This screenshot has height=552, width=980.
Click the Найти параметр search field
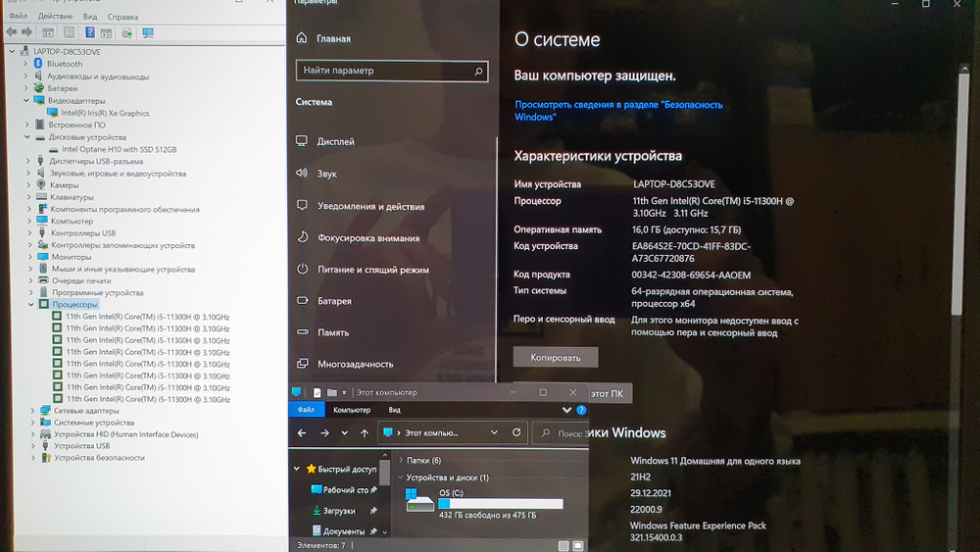(x=392, y=71)
